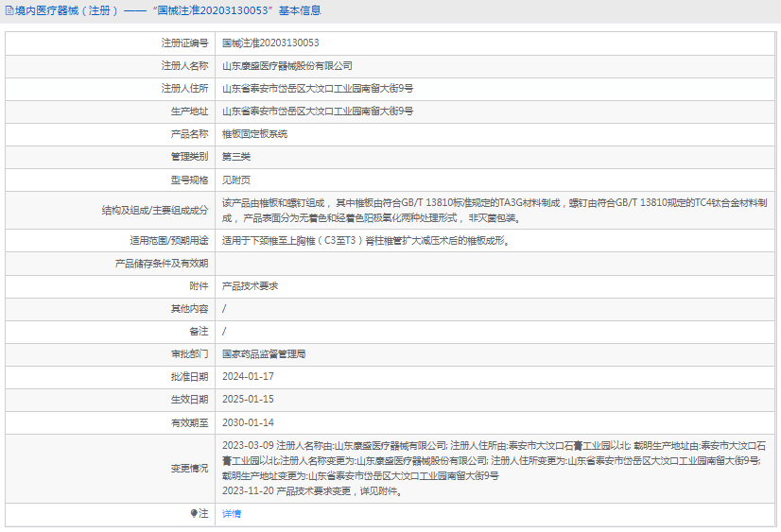Select registrant name 山东康盛医疗器械股份有限公司

pyautogui.click(x=287, y=66)
